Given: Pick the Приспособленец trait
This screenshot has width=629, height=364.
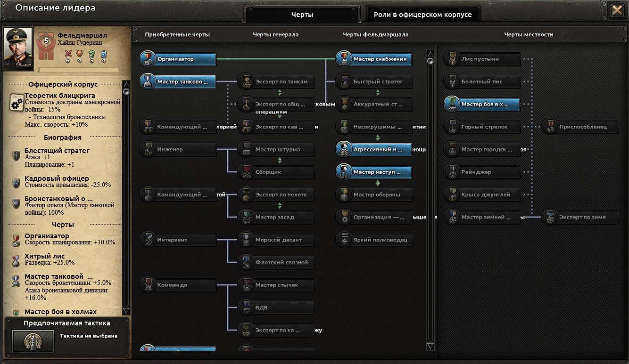Looking at the screenshot, I should point(580,127).
